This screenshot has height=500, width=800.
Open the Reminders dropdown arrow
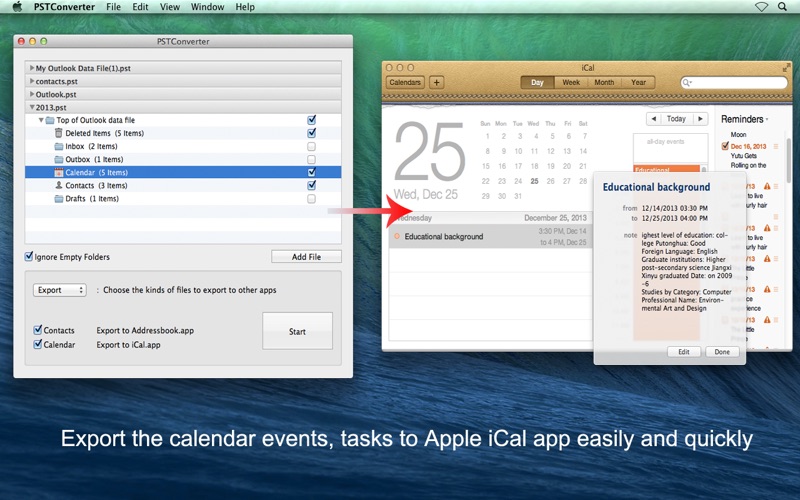[767, 120]
